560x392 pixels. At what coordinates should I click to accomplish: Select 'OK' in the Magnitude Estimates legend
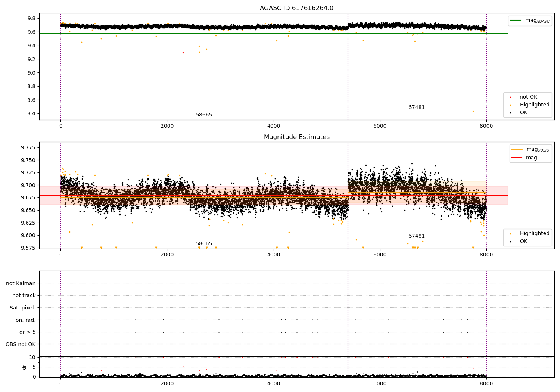(x=523, y=242)
